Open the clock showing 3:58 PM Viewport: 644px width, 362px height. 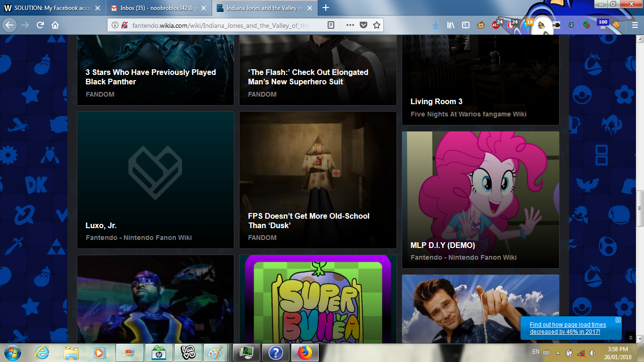pyautogui.click(x=618, y=353)
